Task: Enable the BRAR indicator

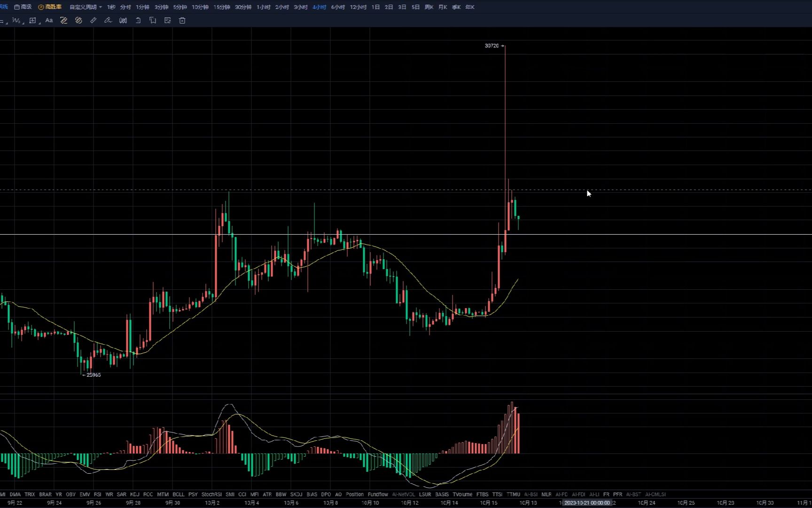Action: pyautogui.click(x=46, y=494)
